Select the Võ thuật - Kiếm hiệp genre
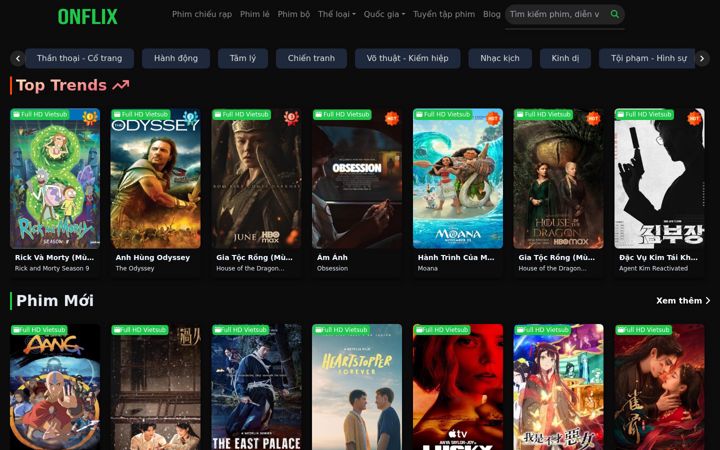 click(407, 58)
